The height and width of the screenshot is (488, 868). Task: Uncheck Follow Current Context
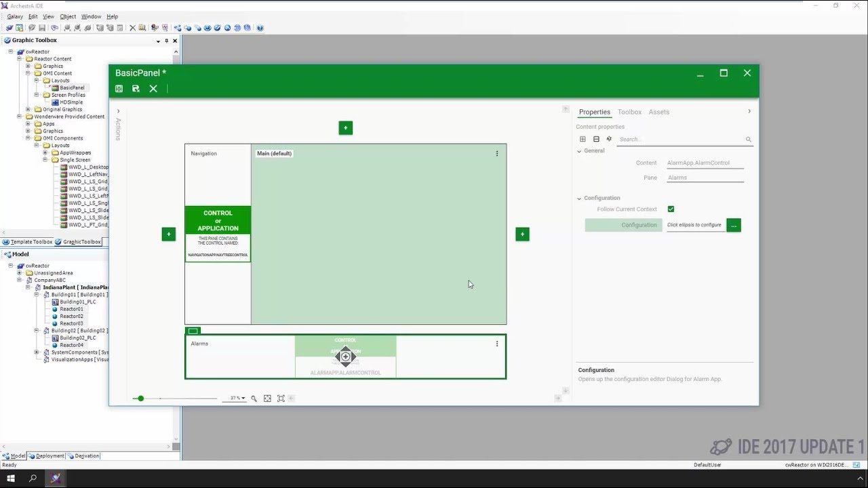(671, 209)
